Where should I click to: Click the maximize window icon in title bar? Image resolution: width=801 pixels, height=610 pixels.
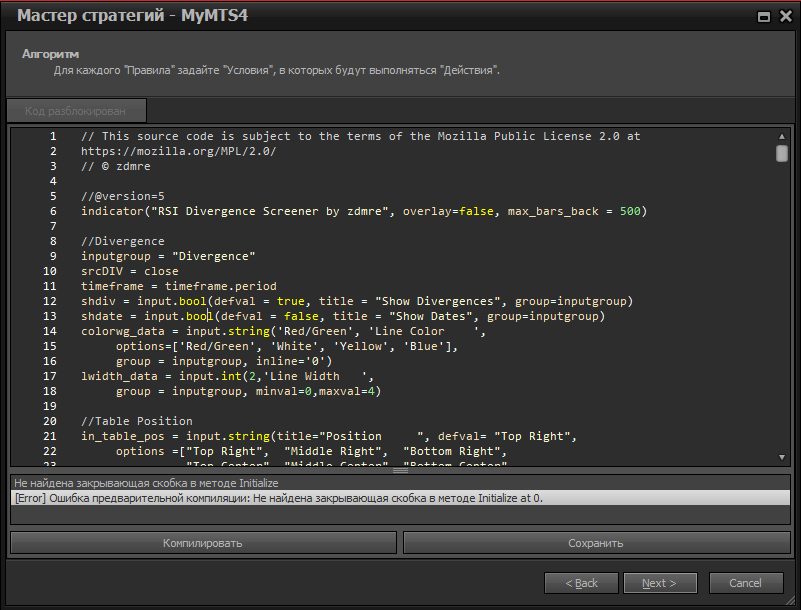coord(764,16)
